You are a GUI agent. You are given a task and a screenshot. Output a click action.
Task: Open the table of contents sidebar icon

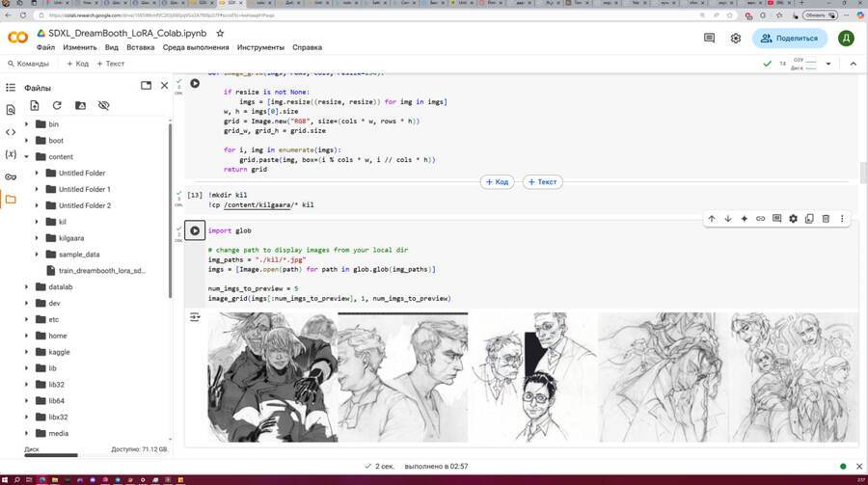point(11,88)
